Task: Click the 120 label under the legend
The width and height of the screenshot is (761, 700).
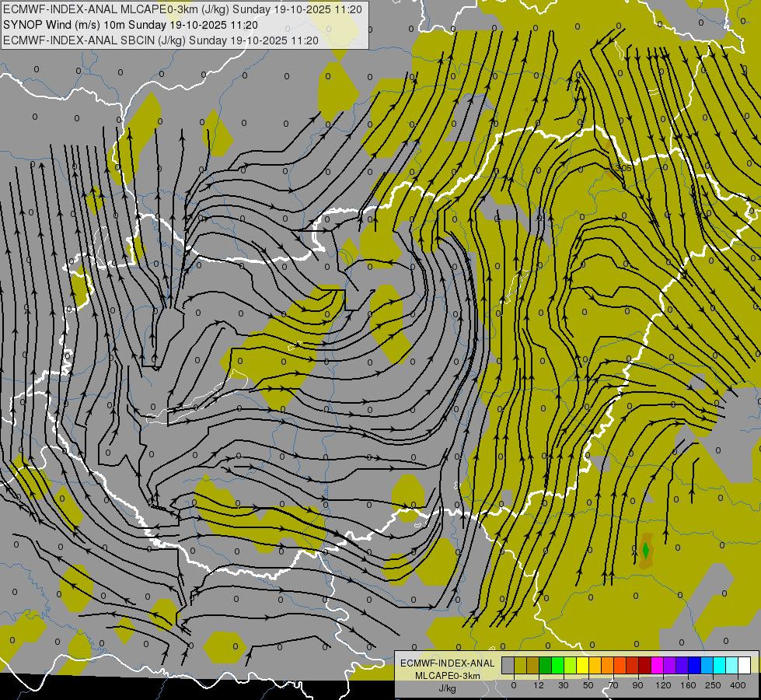Action: click(664, 685)
